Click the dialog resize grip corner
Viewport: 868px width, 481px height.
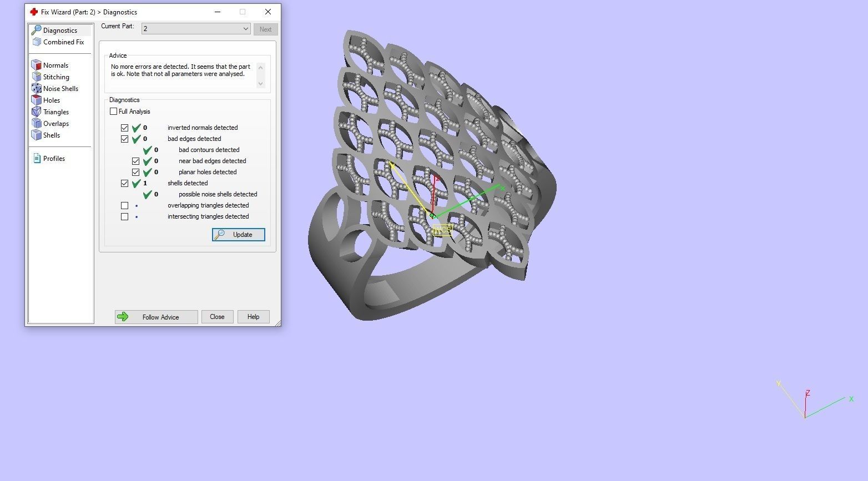pyautogui.click(x=277, y=323)
